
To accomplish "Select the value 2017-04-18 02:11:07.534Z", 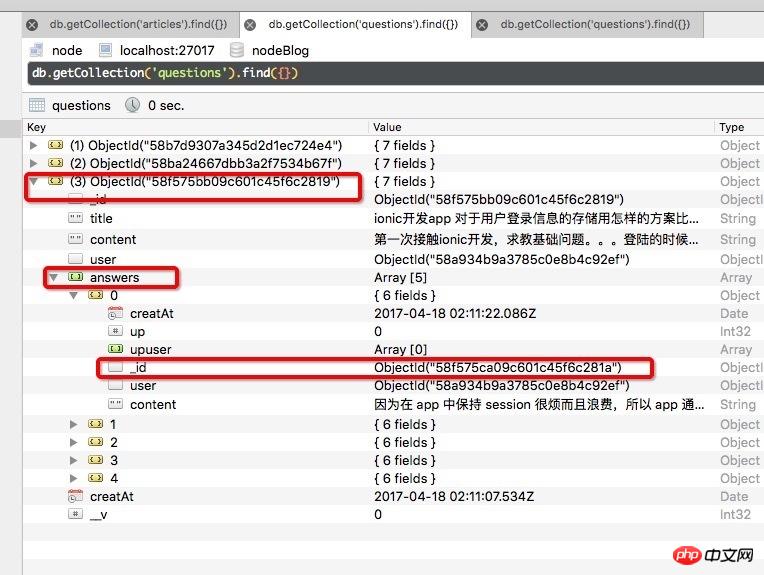I will (454, 497).
